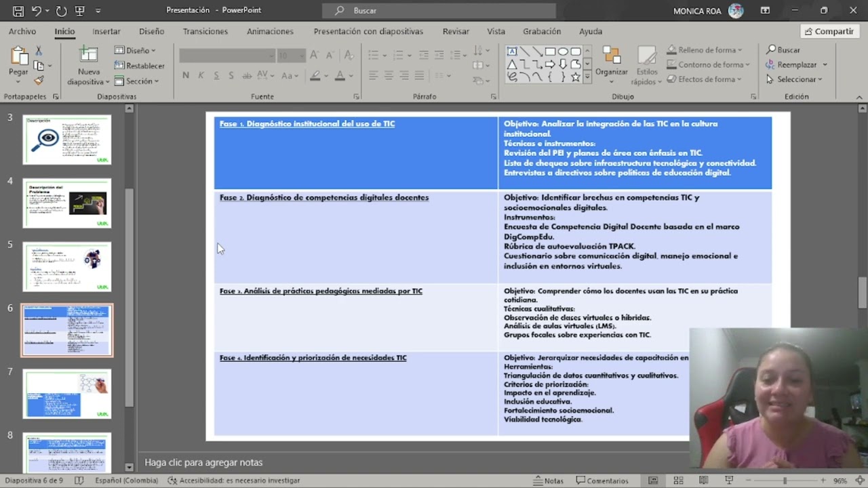Center the paragraph text
The height and width of the screenshot is (488, 868).
click(x=389, y=75)
